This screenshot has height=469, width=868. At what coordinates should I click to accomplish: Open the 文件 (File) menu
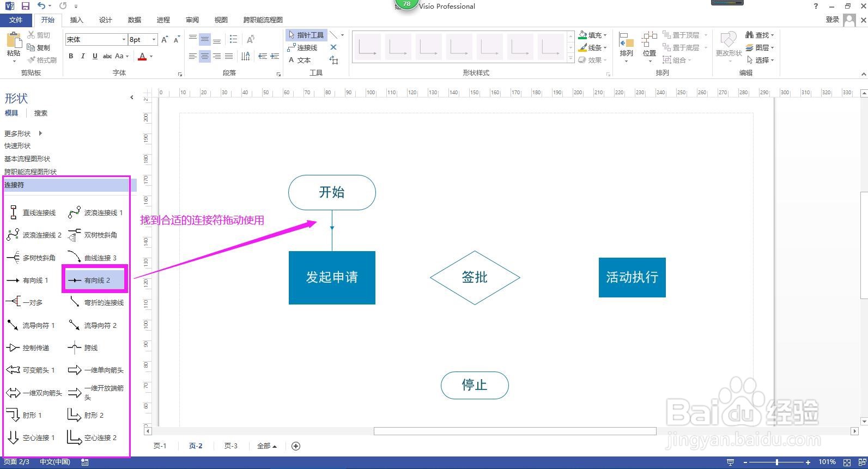pyautogui.click(x=16, y=20)
